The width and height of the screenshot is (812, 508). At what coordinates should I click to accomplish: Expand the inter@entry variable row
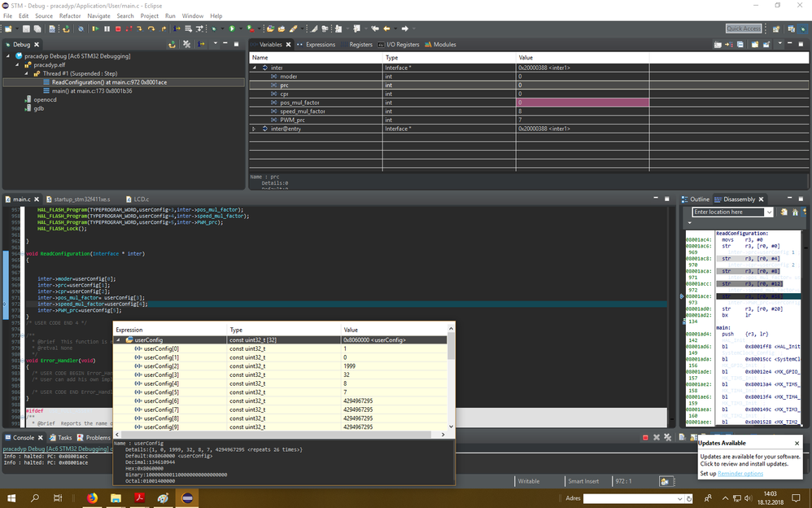click(254, 129)
